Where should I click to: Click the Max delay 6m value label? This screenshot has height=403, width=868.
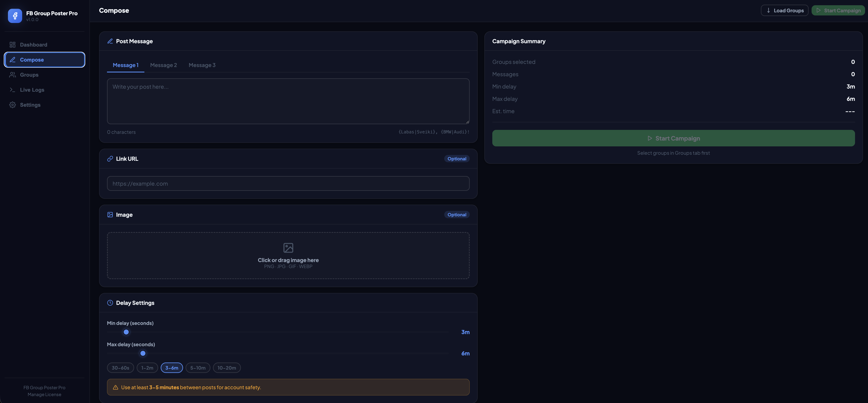point(465,353)
